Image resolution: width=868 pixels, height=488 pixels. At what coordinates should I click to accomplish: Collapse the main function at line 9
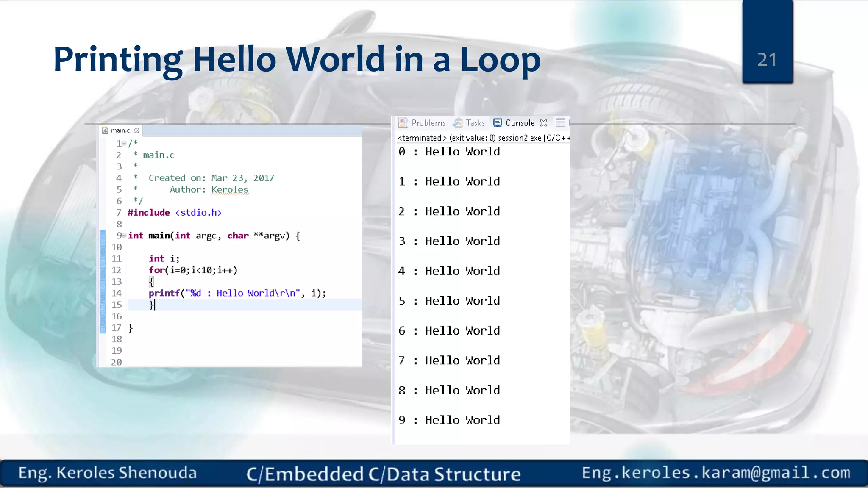124,236
